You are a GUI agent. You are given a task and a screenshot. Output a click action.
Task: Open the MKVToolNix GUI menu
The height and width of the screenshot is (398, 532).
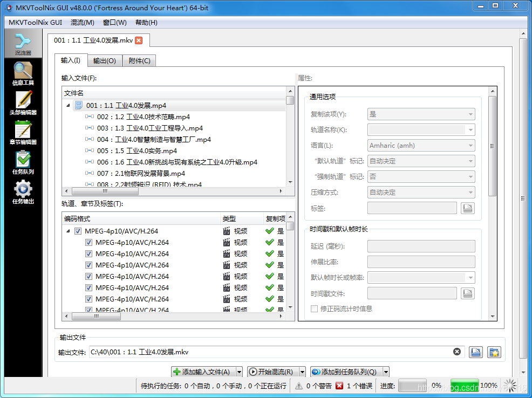coord(35,22)
